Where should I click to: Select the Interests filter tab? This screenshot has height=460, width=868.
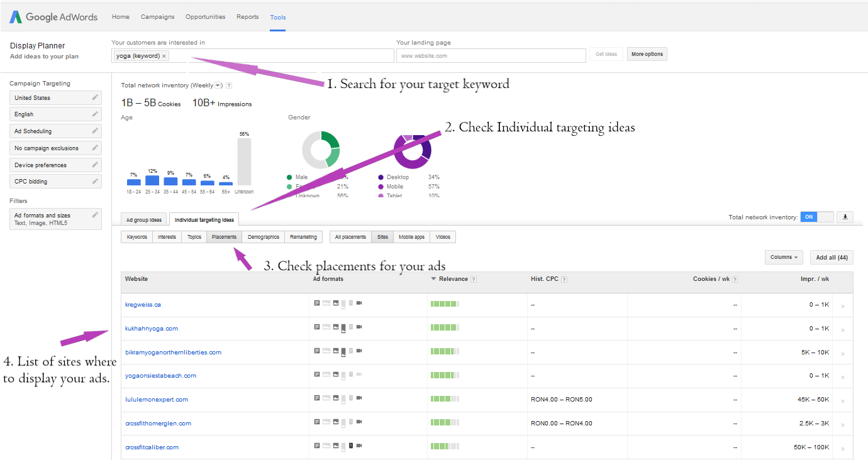click(x=167, y=237)
